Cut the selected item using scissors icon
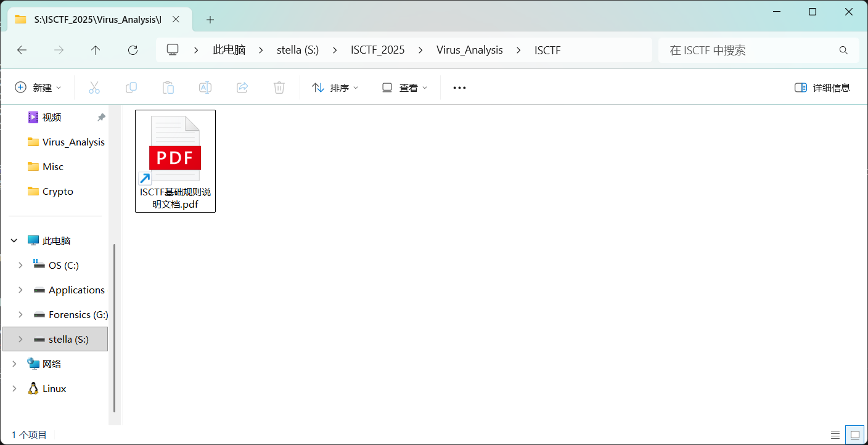The image size is (868, 445). (94, 87)
